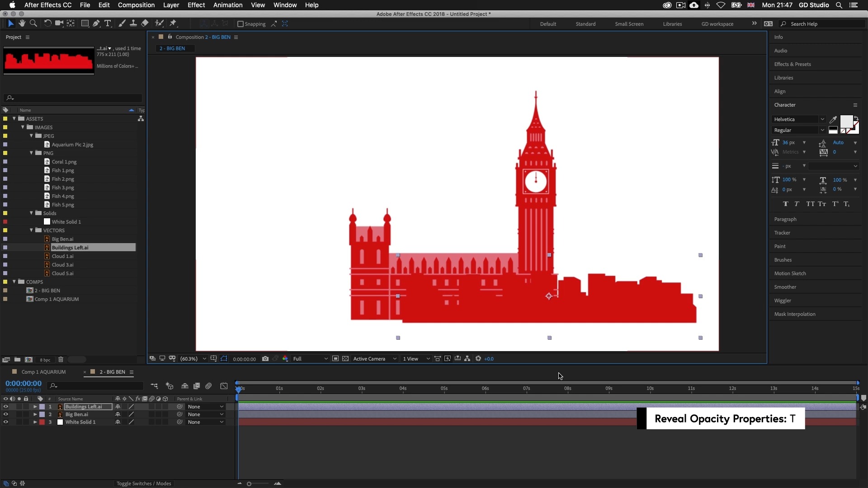Select the Roto Brush tool
This screenshot has width=868, height=488.
(x=159, y=23)
